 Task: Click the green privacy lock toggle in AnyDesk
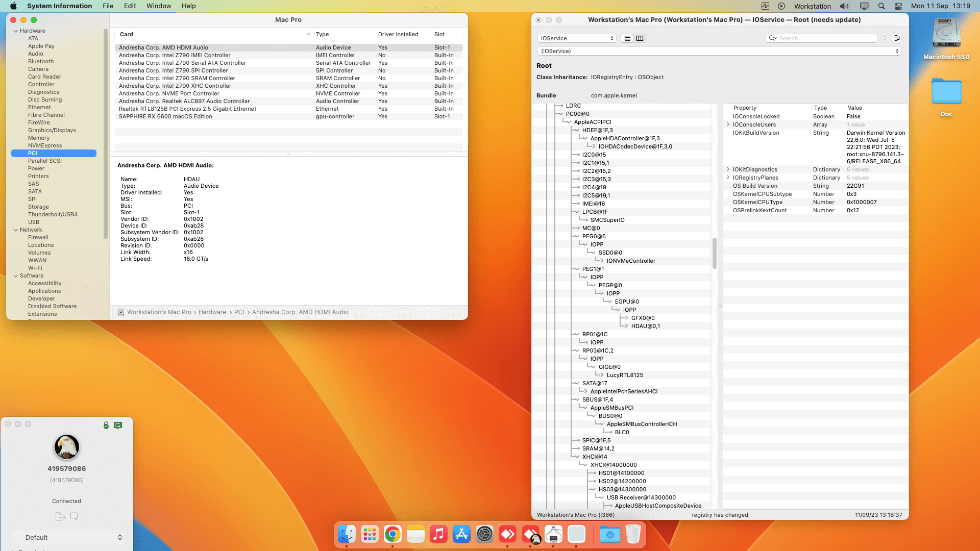(106, 425)
